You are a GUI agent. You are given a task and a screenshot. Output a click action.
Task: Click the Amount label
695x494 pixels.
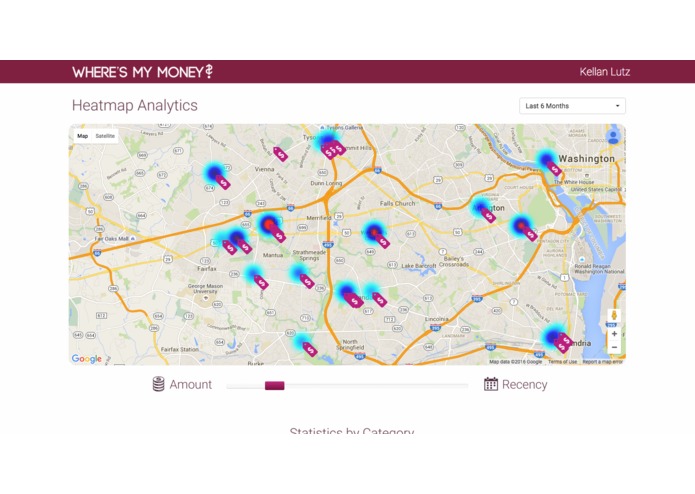click(x=191, y=385)
